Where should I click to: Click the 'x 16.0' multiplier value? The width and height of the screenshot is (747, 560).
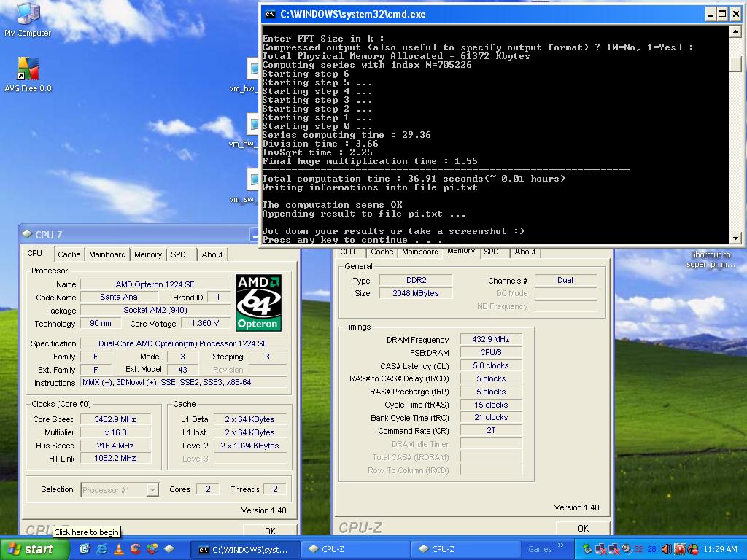pos(115,432)
